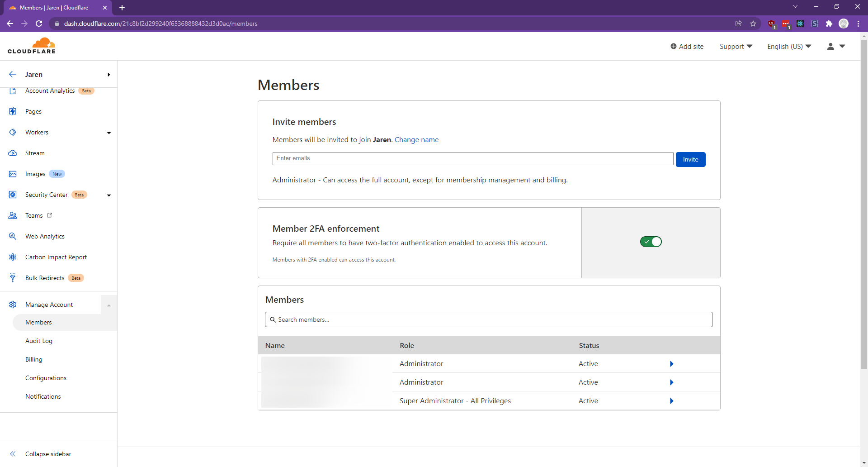
Task: Open the English (US) language dropdown
Action: click(x=788, y=46)
